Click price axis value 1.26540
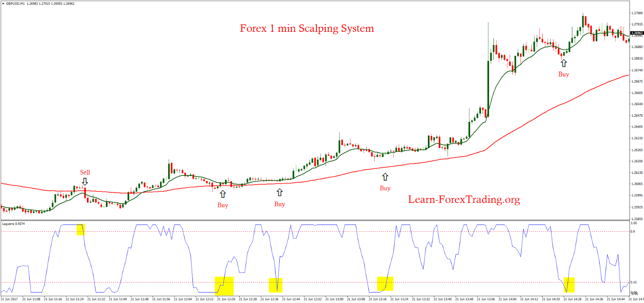The image size is (644, 303). click(x=637, y=104)
